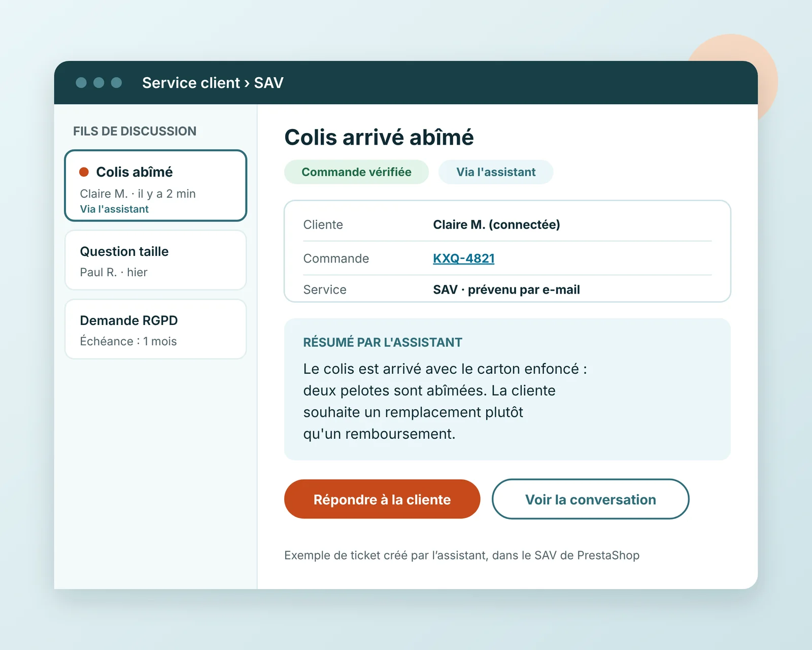Click the Colis arrivé abîmé ticket title

tap(379, 137)
